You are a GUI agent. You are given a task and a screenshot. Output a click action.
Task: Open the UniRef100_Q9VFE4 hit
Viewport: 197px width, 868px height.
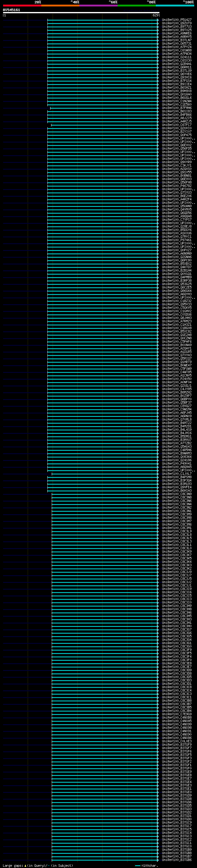(177, 487)
